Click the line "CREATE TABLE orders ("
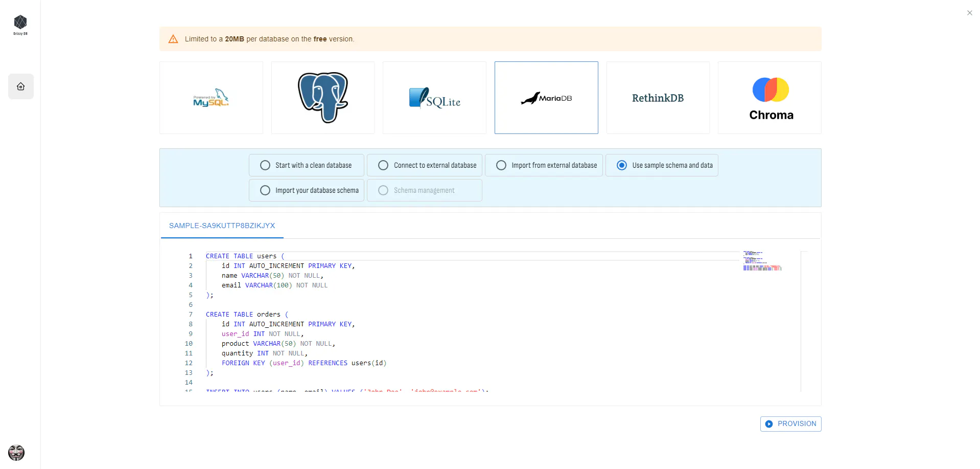This screenshot has height=469, width=980. coord(247,315)
